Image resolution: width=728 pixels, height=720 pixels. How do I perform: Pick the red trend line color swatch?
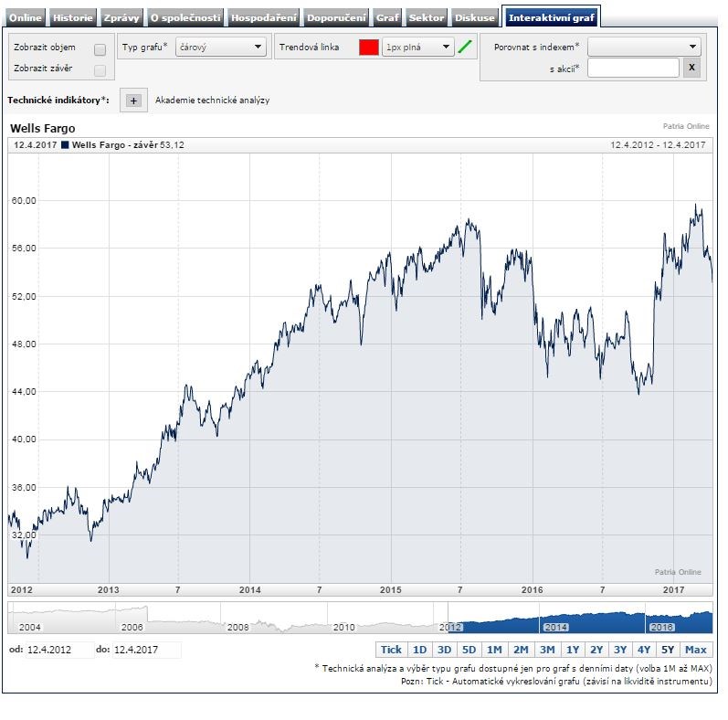369,47
